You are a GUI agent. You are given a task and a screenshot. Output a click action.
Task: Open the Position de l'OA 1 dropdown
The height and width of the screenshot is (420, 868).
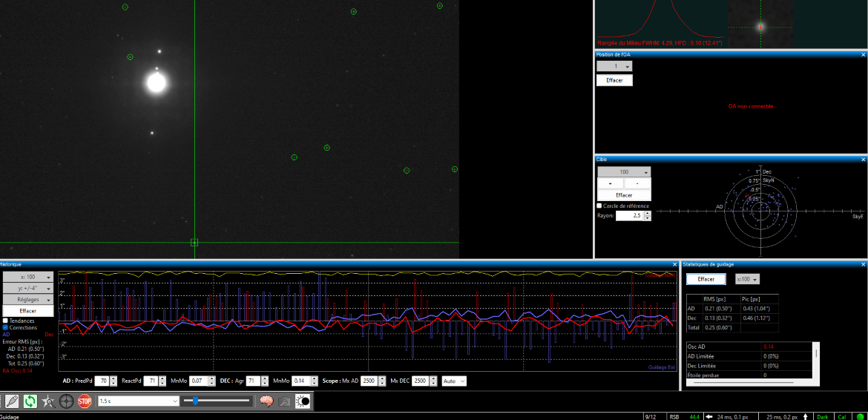click(614, 66)
